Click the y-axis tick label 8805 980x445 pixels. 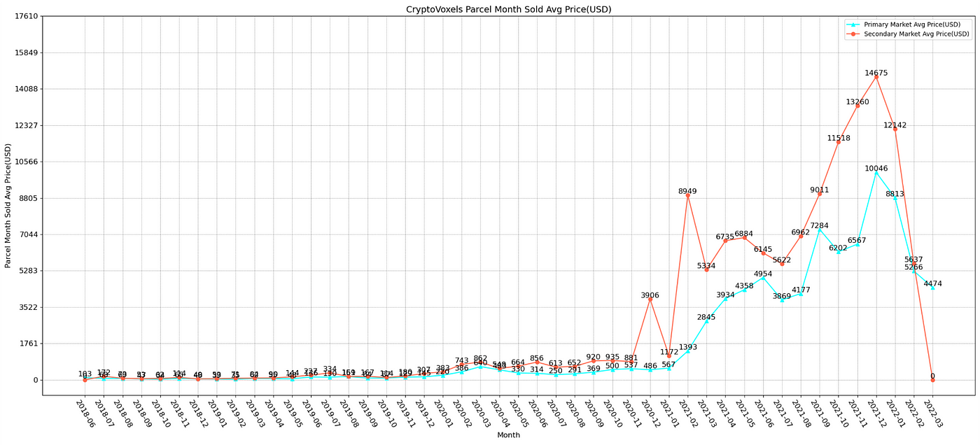point(29,198)
